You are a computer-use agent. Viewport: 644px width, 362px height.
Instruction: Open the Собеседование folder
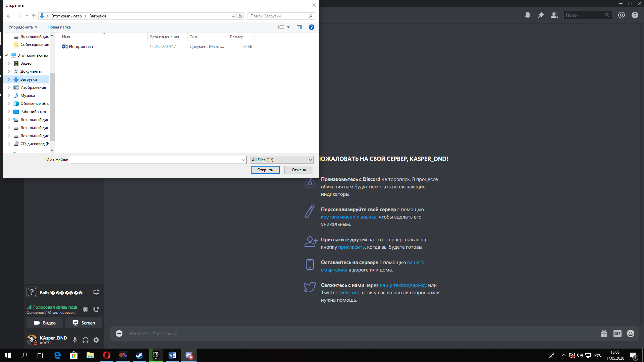pyautogui.click(x=31, y=45)
